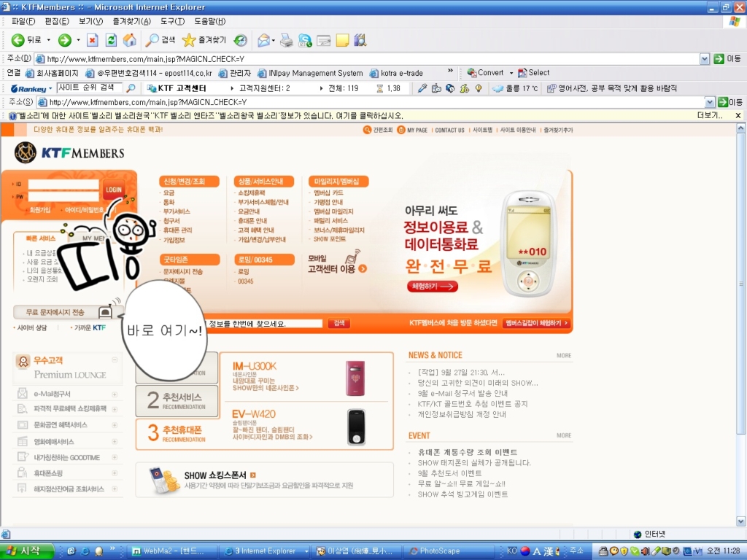Expand the links bar overflow chevron
Screen dimensions: 747x560
tap(450, 71)
